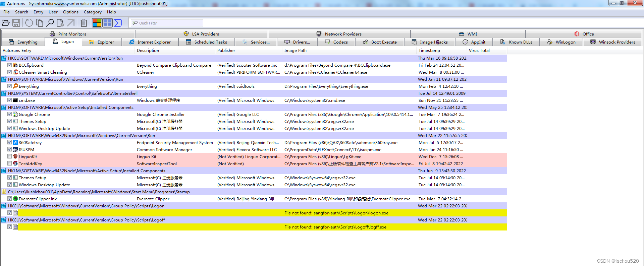
Task: Click 'Endpoint Security Management System' description
Action: click(175, 142)
